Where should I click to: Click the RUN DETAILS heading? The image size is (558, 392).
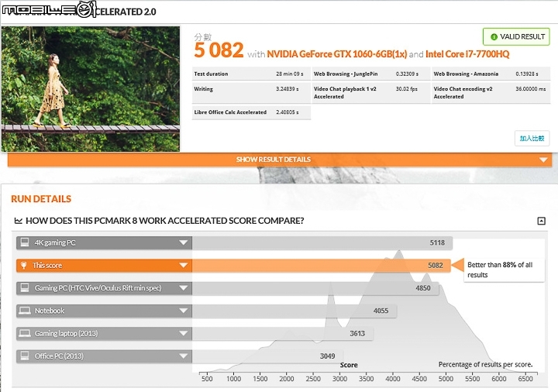tap(41, 199)
